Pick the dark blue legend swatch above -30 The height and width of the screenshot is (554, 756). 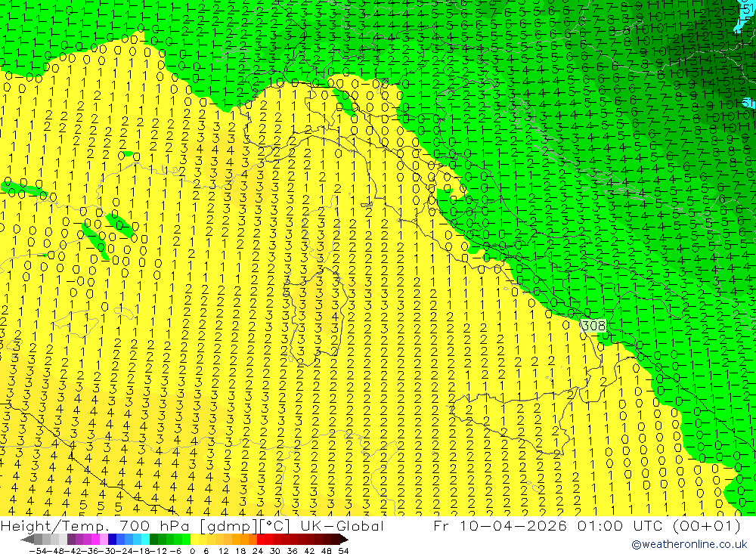[112, 540]
